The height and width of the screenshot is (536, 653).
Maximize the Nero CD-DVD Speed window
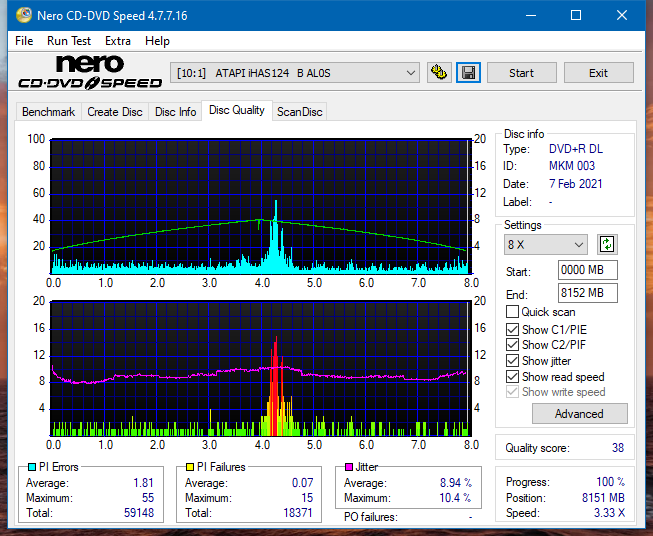coord(576,15)
